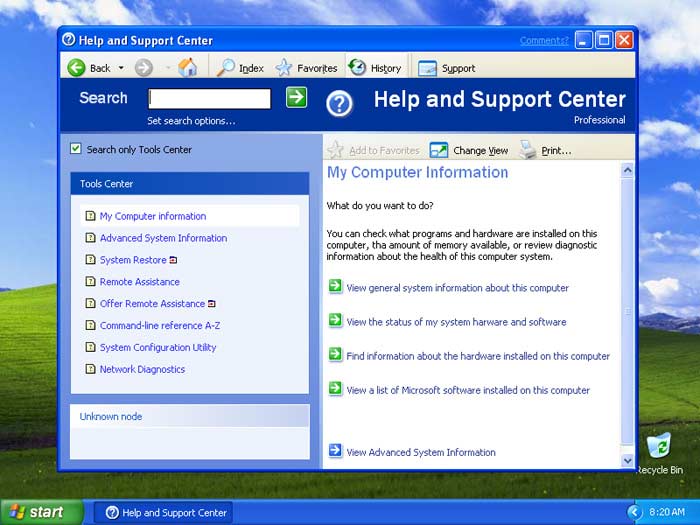Open Set search options link
Viewport: 700px width, 525px height.
click(x=191, y=121)
